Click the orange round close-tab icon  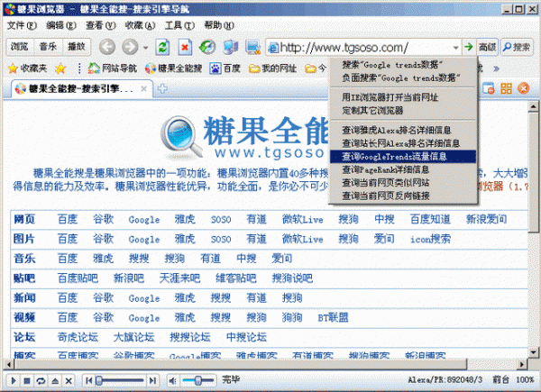523,88
